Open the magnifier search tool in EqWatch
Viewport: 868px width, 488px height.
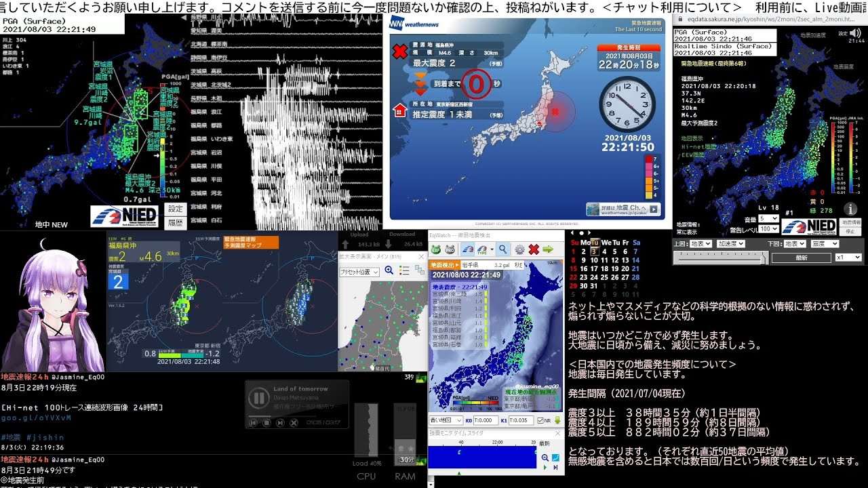(x=502, y=249)
